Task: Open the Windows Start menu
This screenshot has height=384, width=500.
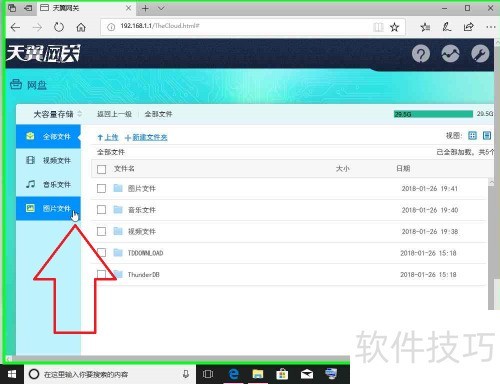Action: point(12,374)
